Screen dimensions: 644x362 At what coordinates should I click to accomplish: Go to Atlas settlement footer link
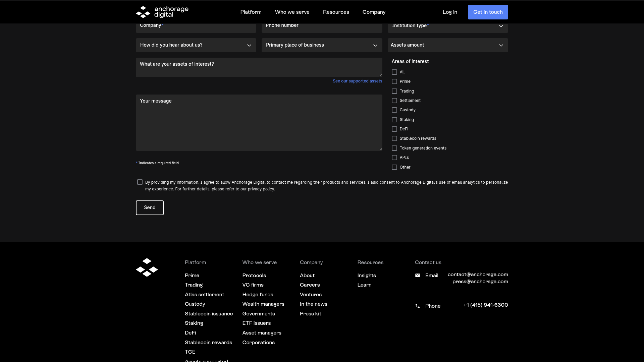pyautogui.click(x=204, y=295)
